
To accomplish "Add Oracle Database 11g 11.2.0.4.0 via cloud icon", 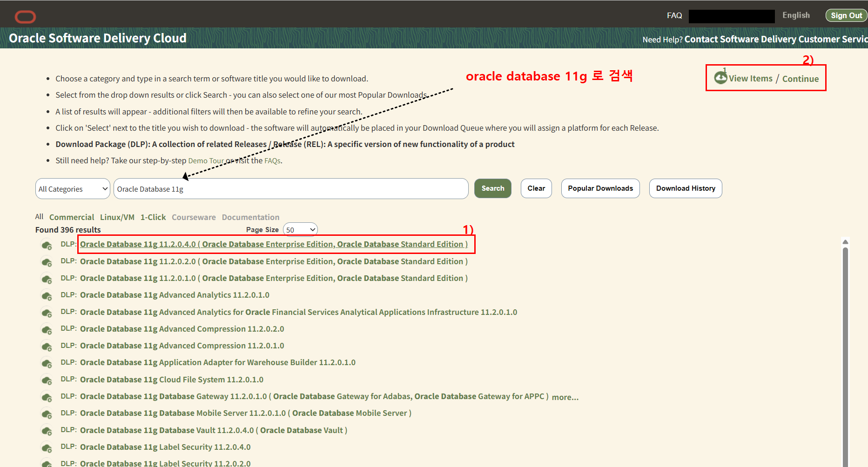I will (47, 245).
